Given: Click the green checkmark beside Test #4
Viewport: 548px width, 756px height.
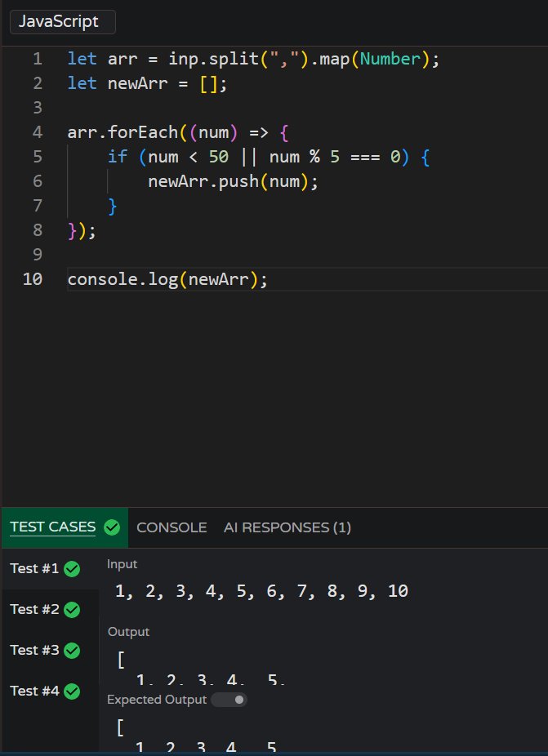Looking at the screenshot, I should [72, 692].
